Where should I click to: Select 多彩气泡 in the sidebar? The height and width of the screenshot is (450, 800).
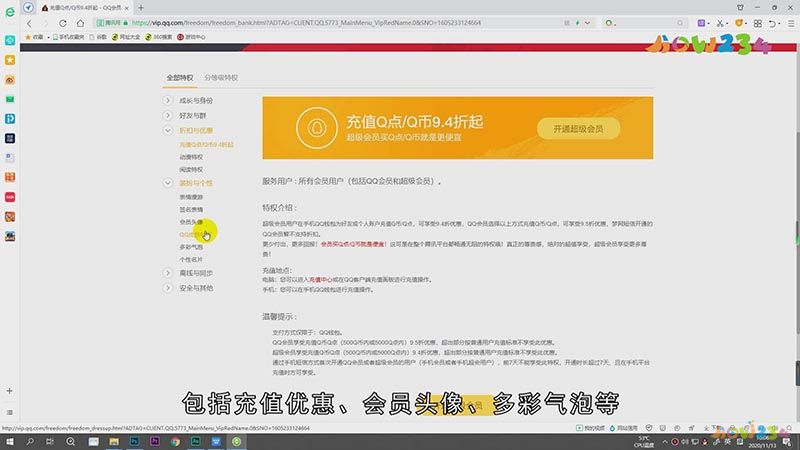pos(191,247)
